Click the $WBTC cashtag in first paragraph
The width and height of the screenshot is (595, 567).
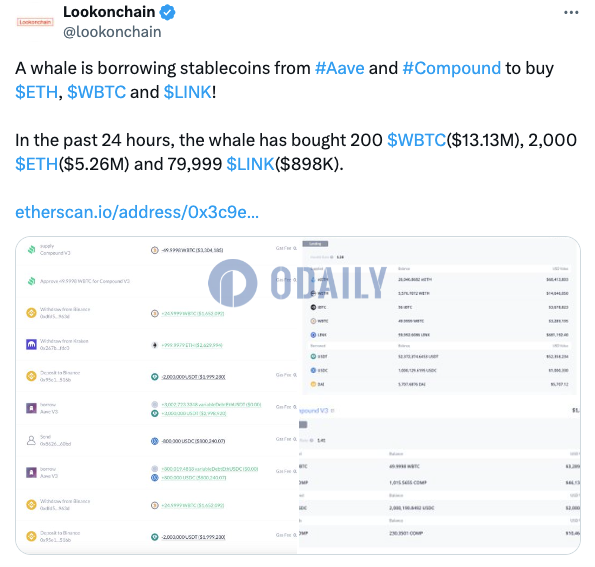tap(96, 92)
